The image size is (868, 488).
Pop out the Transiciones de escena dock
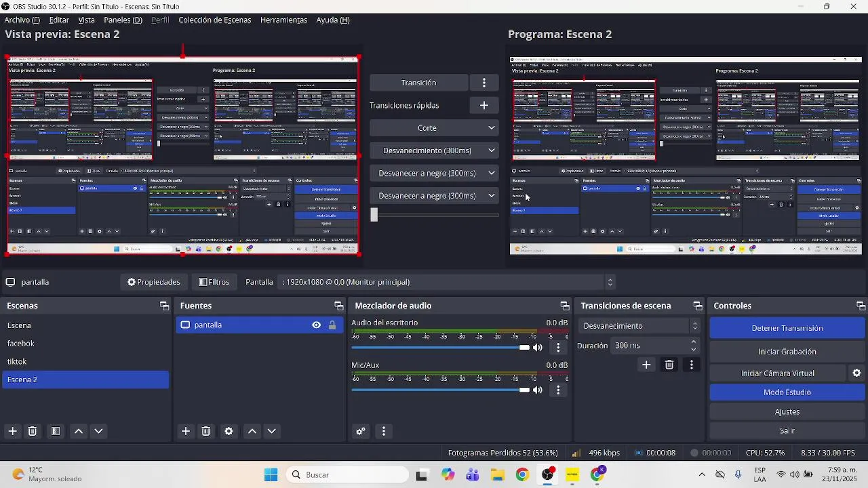click(697, 306)
